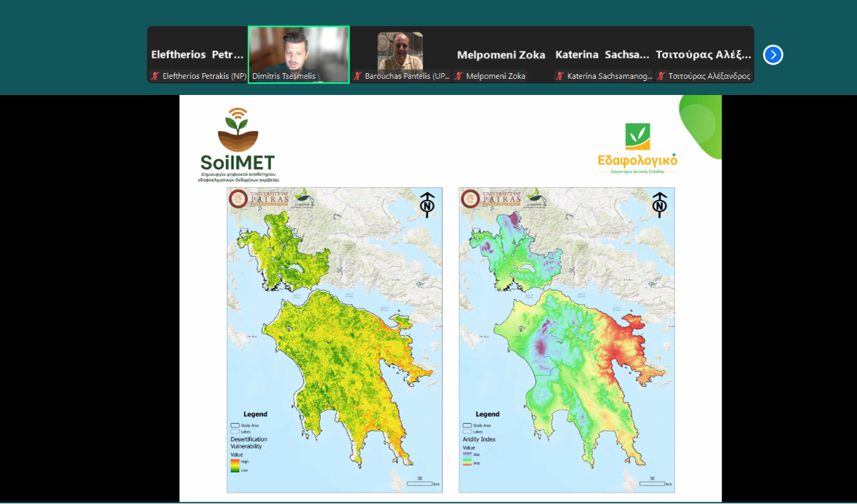
Task: Click Lakes symbol in Desertification Vulnerability legend
Action: coord(235,431)
